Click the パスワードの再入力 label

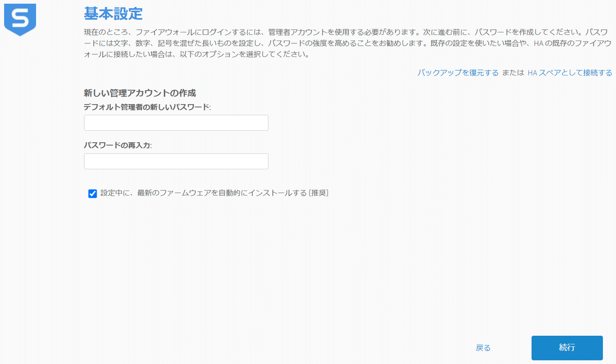tap(118, 145)
